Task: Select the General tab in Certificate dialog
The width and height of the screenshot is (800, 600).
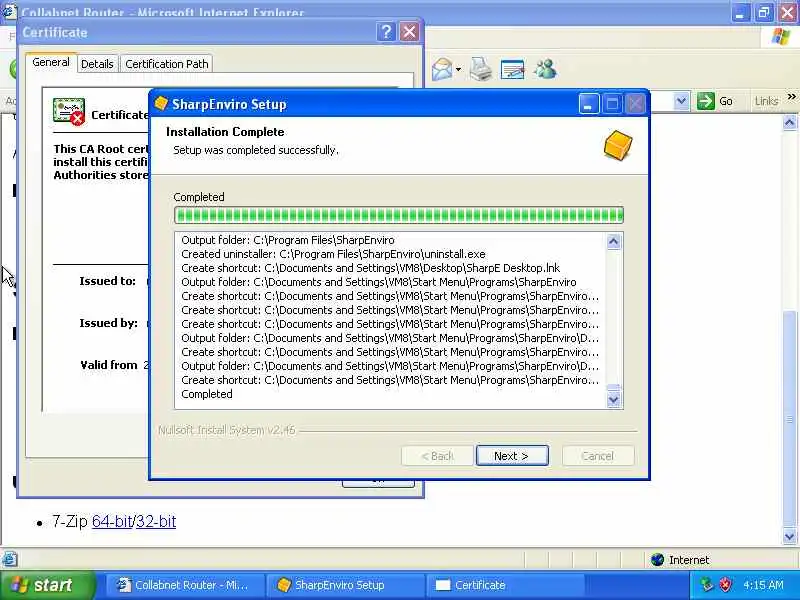Action: [x=51, y=62]
